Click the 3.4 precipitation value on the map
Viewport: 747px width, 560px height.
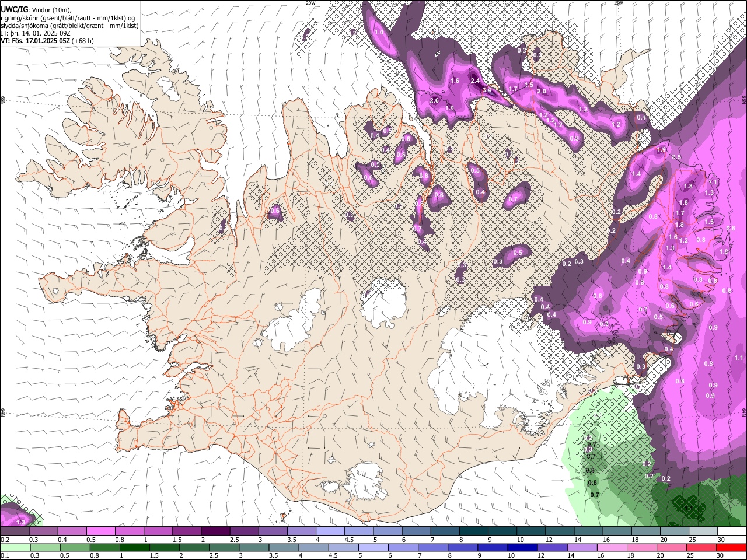pyautogui.click(x=486, y=90)
